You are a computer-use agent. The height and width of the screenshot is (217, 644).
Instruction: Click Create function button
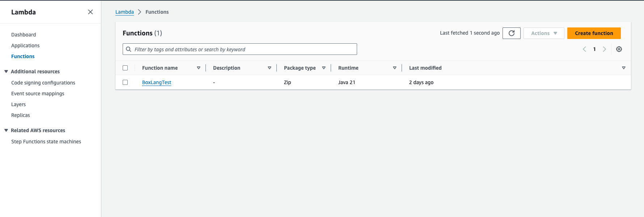tap(594, 33)
